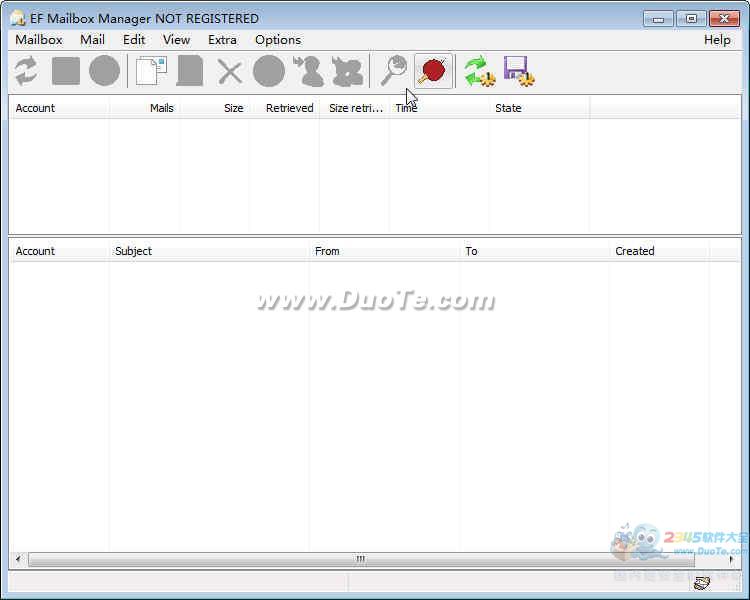Click the refresh mailboxes arrows icon
Viewport: 750px width, 600px height.
pos(26,71)
